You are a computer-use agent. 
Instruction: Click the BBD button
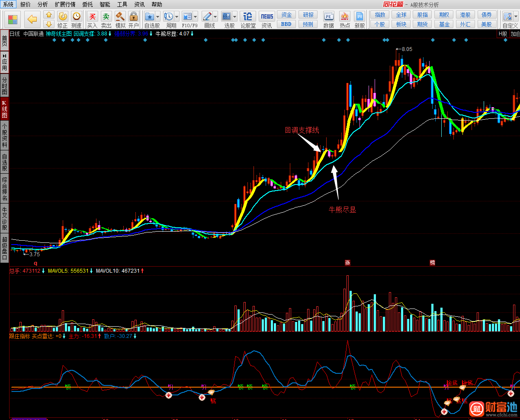(x=286, y=24)
